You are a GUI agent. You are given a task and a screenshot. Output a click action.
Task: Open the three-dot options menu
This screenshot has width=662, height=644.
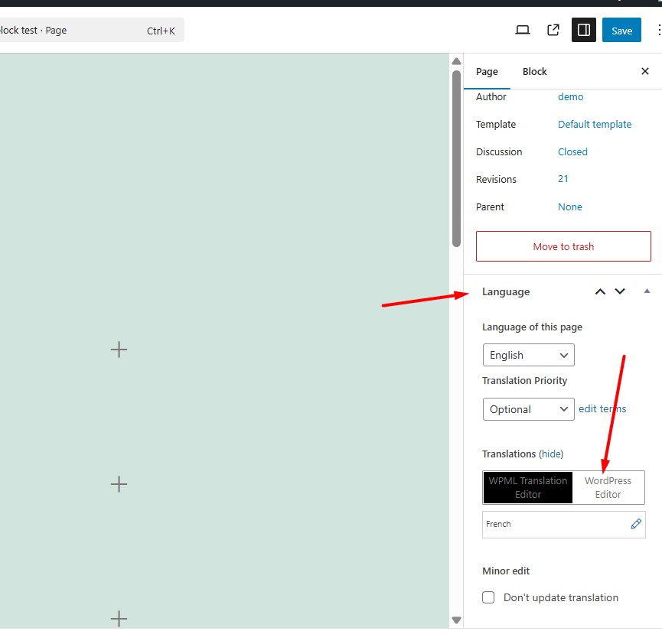click(659, 30)
